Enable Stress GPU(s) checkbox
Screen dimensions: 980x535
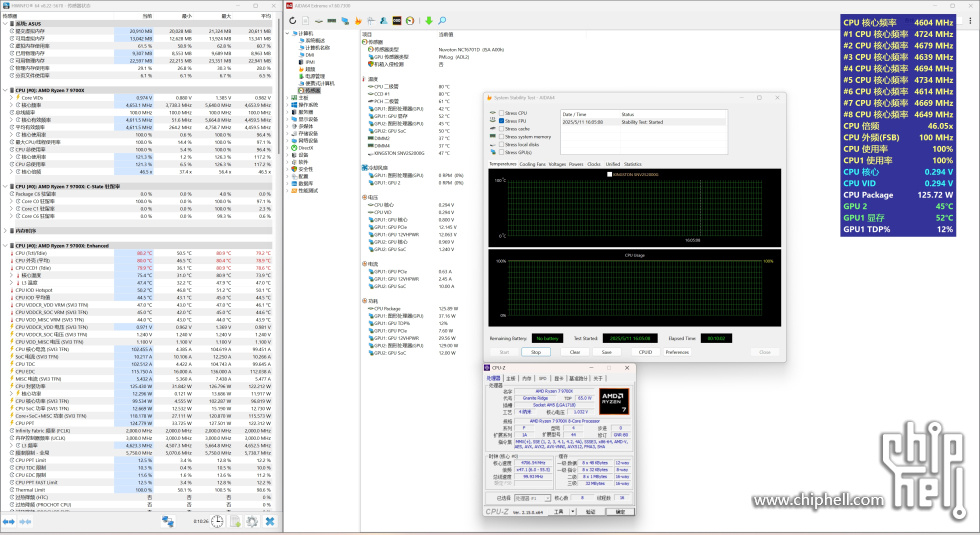click(501, 152)
